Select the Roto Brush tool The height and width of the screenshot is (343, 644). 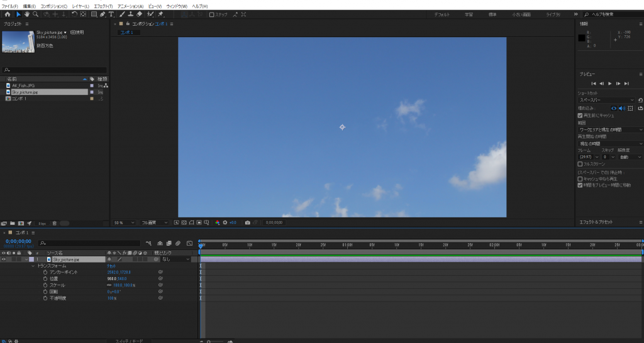coord(150,14)
